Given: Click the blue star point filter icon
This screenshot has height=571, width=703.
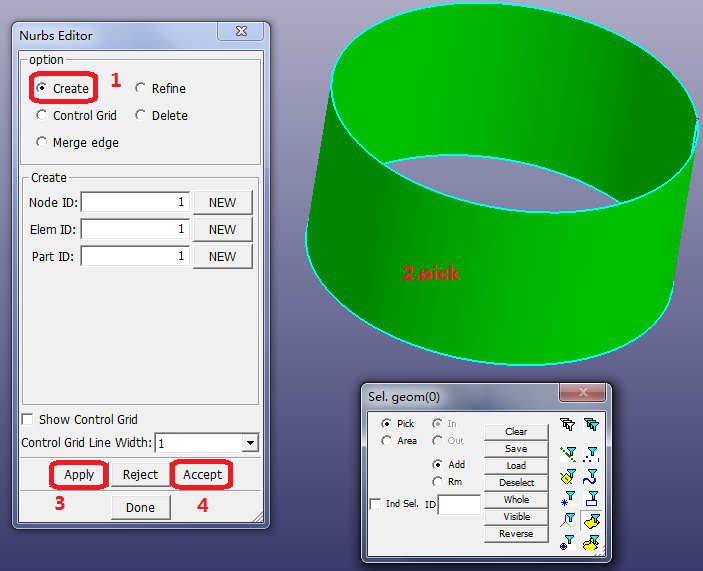Looking at the screenshot, I should tap(568, 498).
